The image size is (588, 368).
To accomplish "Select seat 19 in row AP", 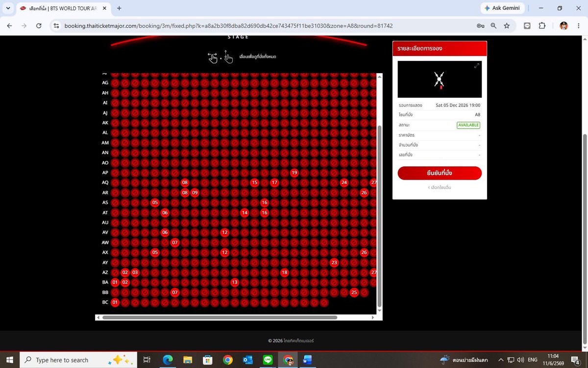I will click(x=294, y=173).
